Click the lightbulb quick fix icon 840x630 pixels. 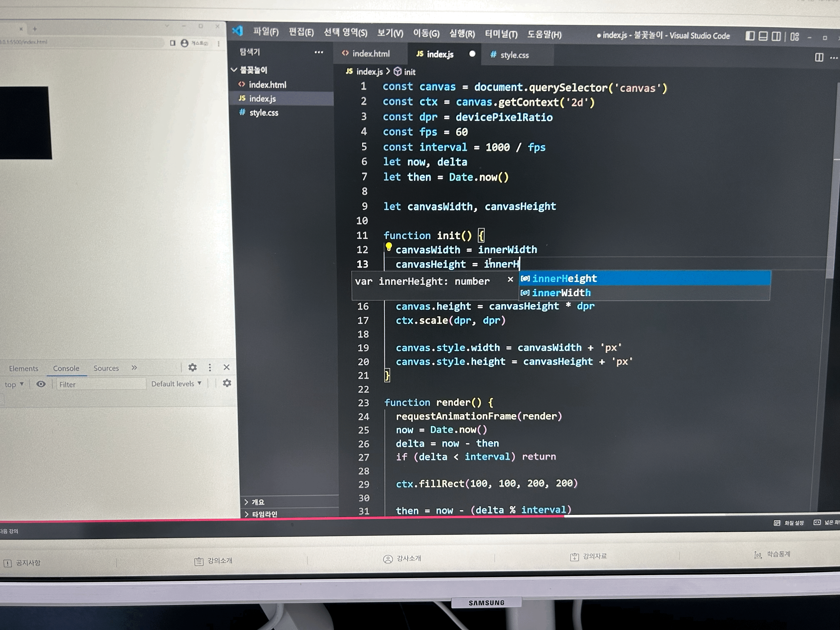tap(389, 247)
